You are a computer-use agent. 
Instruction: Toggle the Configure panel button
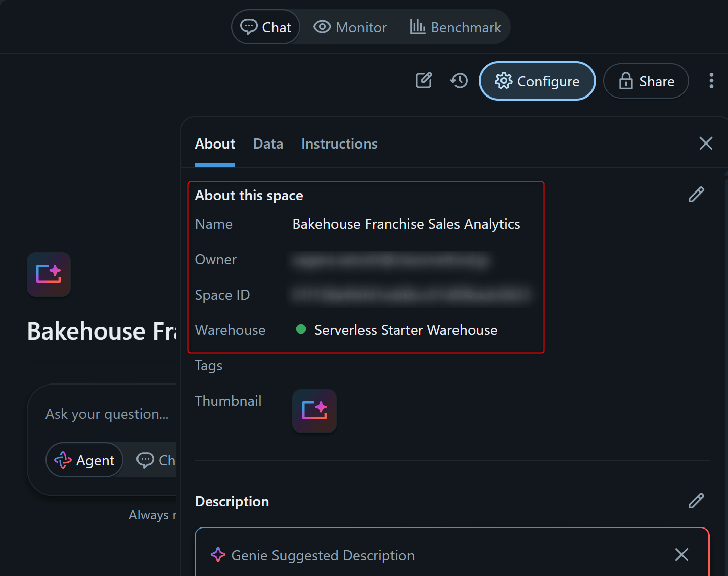[x=537, y=81]
